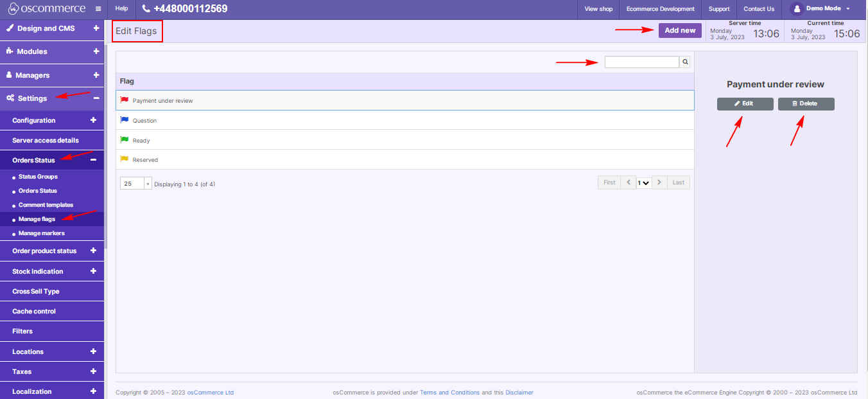Open the rows-per-page dropdown showing 25

click(x=136, y=183)
